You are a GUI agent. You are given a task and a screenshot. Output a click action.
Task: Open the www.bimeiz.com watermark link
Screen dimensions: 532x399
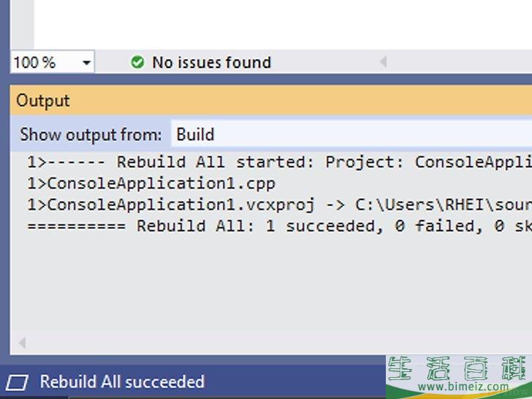(463, 387)
